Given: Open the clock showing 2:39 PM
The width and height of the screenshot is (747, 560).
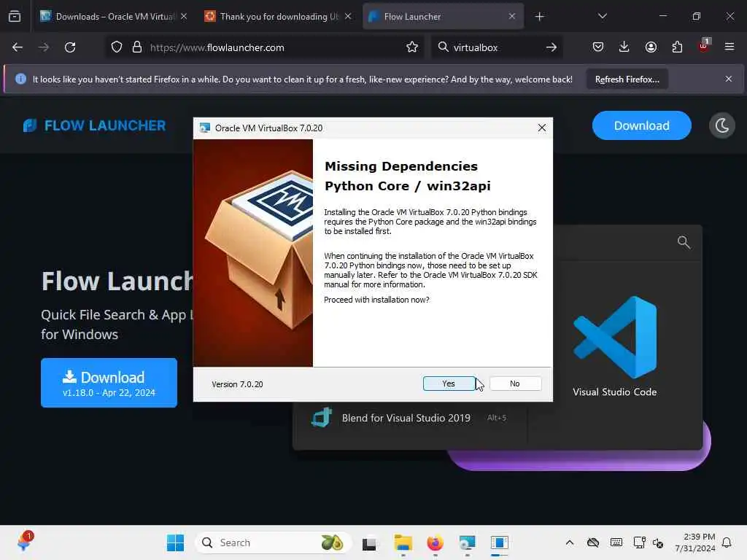Looking at the screenshot, I should (695, 542).
